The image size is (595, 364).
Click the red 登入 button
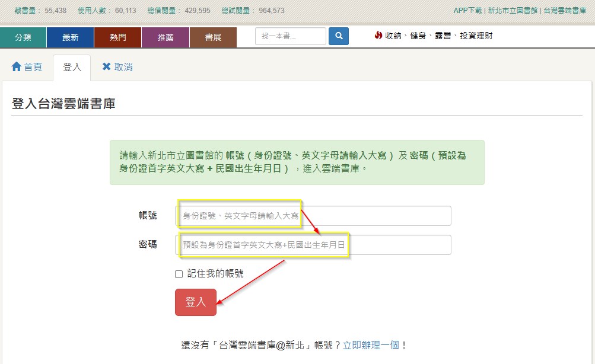tap(195, 302)
